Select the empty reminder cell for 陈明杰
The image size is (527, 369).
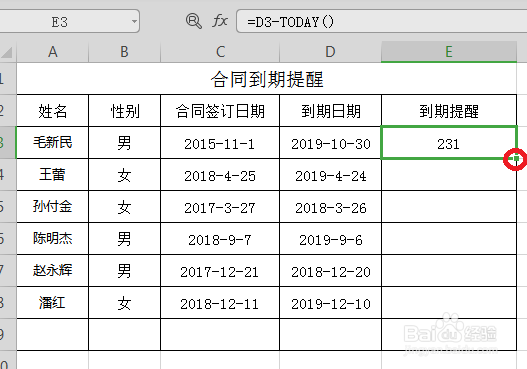click(449, 239)
